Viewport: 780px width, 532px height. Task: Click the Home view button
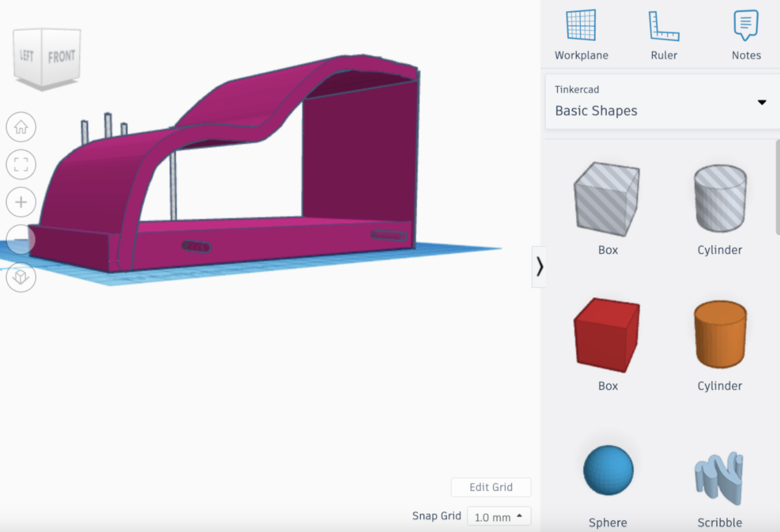pos(21,127)
